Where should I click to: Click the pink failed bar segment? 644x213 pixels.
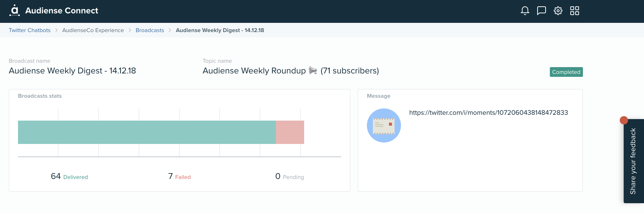290,132
